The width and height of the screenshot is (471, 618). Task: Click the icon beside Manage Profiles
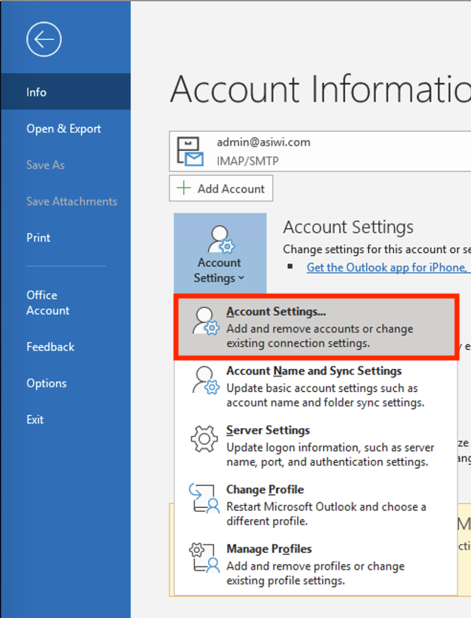point(204,558)
